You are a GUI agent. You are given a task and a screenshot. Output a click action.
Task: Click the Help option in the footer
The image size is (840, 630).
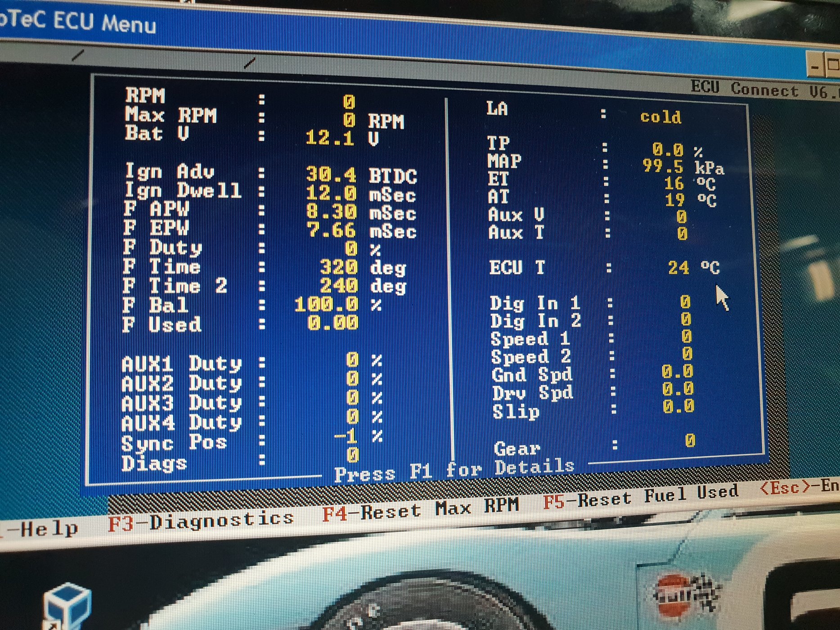[40, 528]
